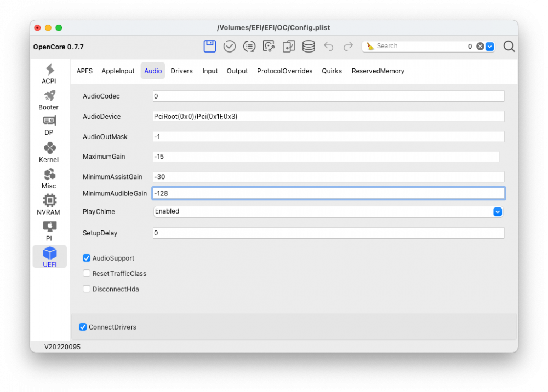Click the AudioDevice input field
Image resolution: width=548 pixels, height=392 pixels.
click(328, 116)
